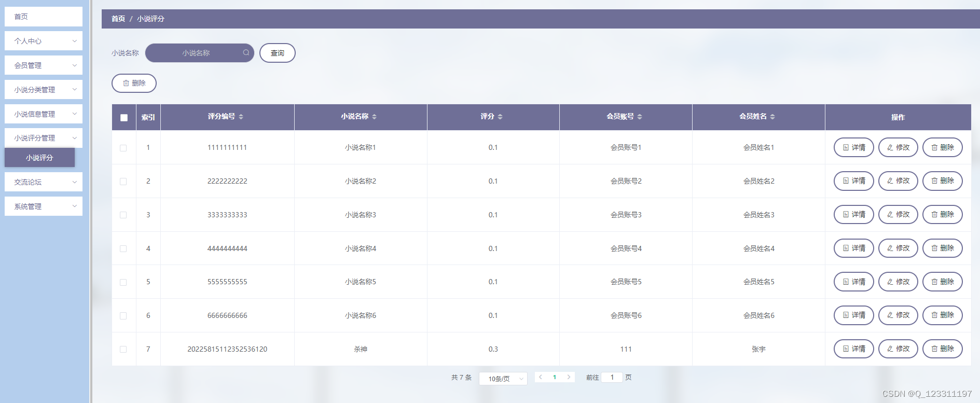Click the cell 20225815112352536120
This screenshot has width=980, height=403.
(x=227, y=349)
